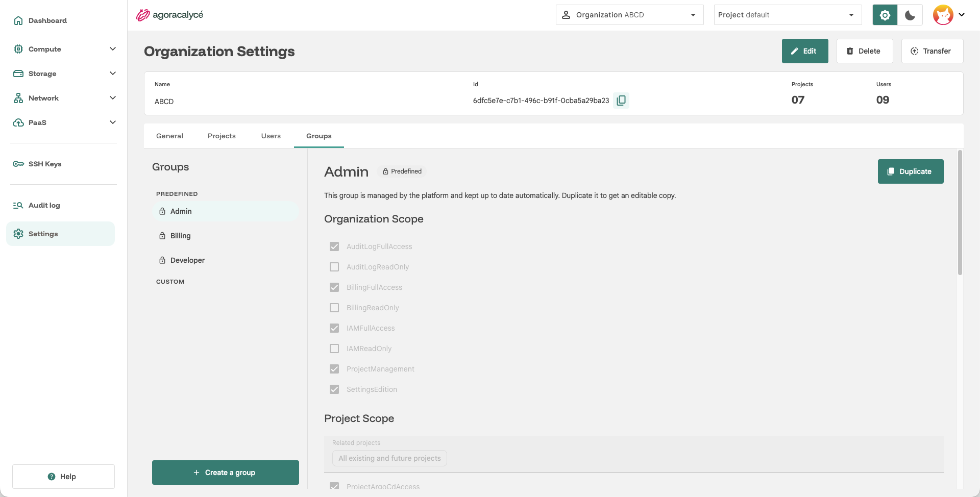Toggle the AuditLogFullAccess checkbox
This screenshot has height=497, width=980.
point(334,246)
